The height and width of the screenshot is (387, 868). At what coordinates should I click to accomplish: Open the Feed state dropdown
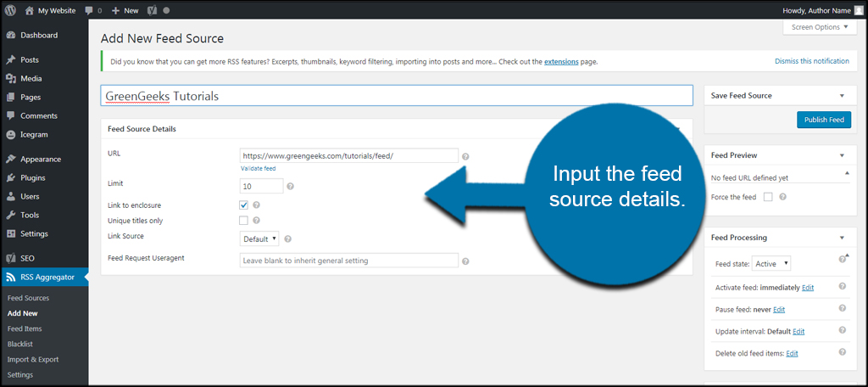tap(771, 264)
